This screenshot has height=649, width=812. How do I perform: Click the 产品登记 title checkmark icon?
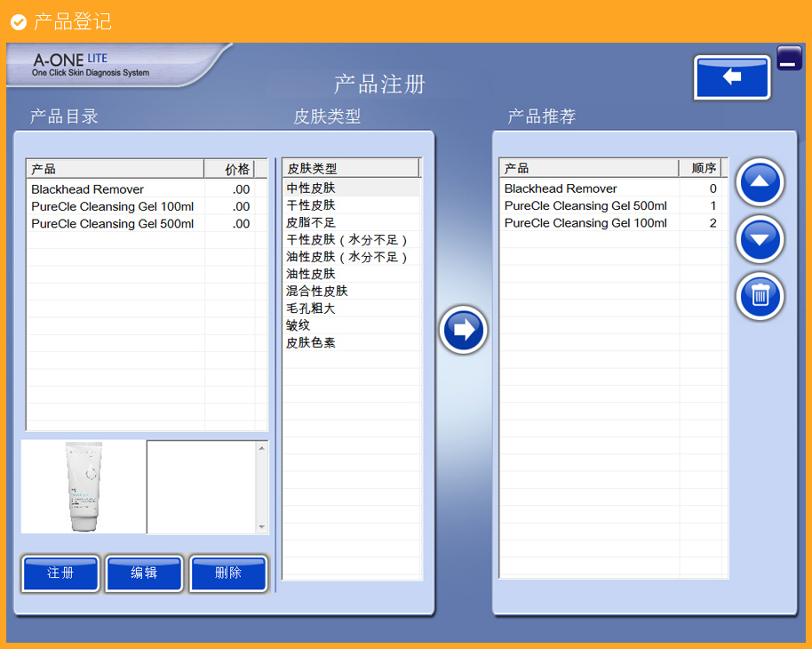click(x=19, y=22)
